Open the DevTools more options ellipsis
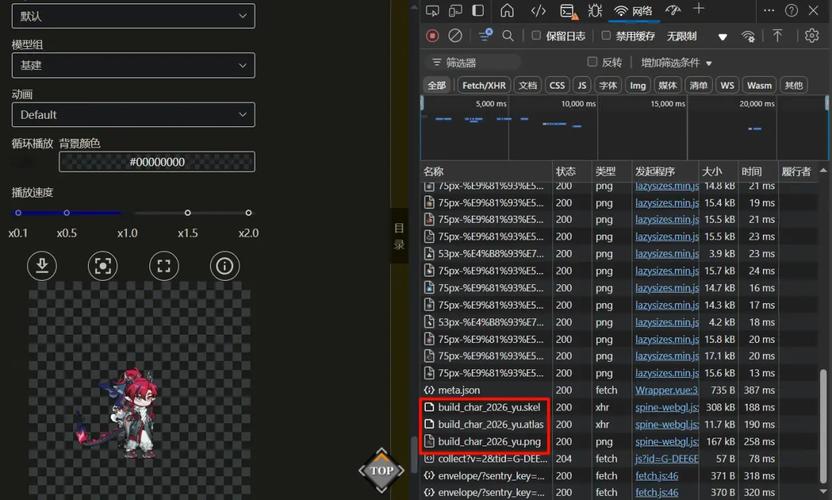The height and width of the screenshot is (500, 832). pyautogui.click(x=768, y=11)
